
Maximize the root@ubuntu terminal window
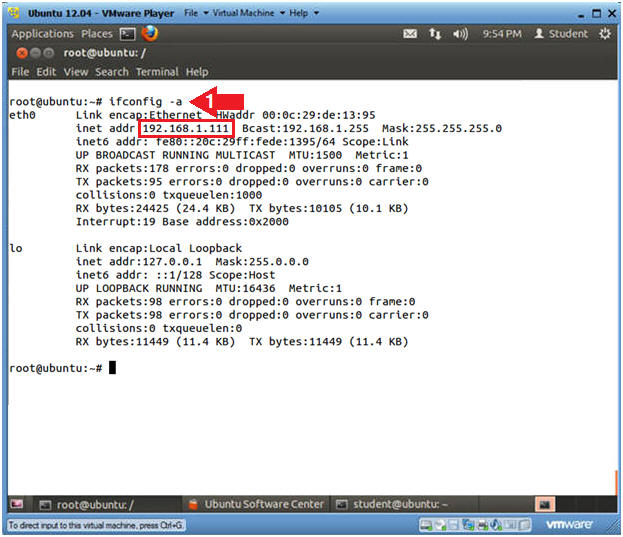point(48,53)
